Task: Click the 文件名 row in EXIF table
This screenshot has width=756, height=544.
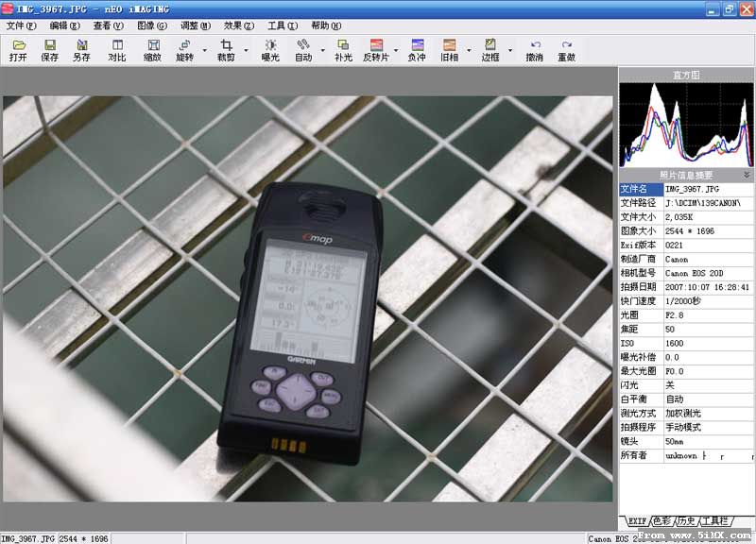Action: click(687, 189)
